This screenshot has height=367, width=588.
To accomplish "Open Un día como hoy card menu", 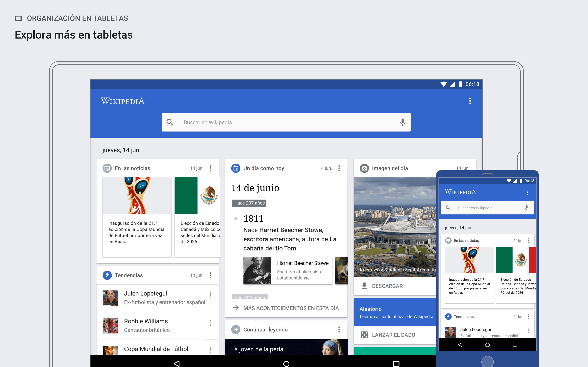I will point(339,168).
